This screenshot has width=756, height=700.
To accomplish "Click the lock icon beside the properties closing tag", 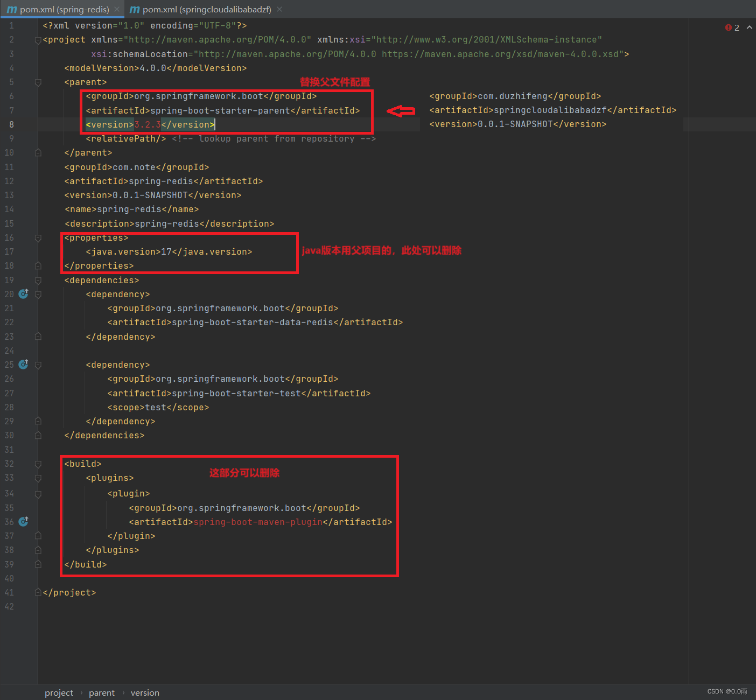I will pos(38,265).
